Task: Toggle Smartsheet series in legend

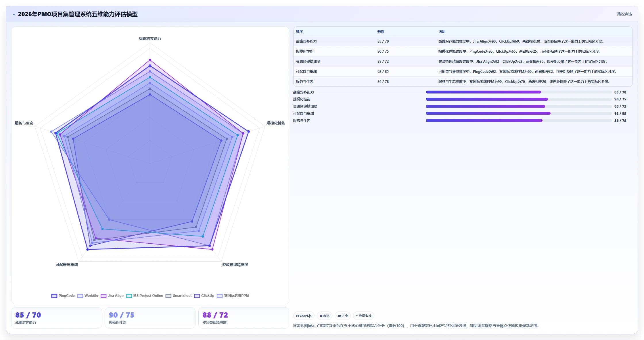Action: [179, 296]
